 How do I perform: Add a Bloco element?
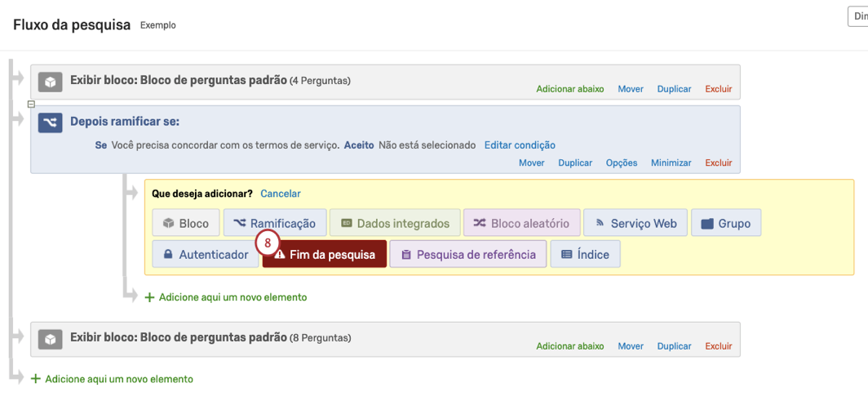click(x=186, y=224)
